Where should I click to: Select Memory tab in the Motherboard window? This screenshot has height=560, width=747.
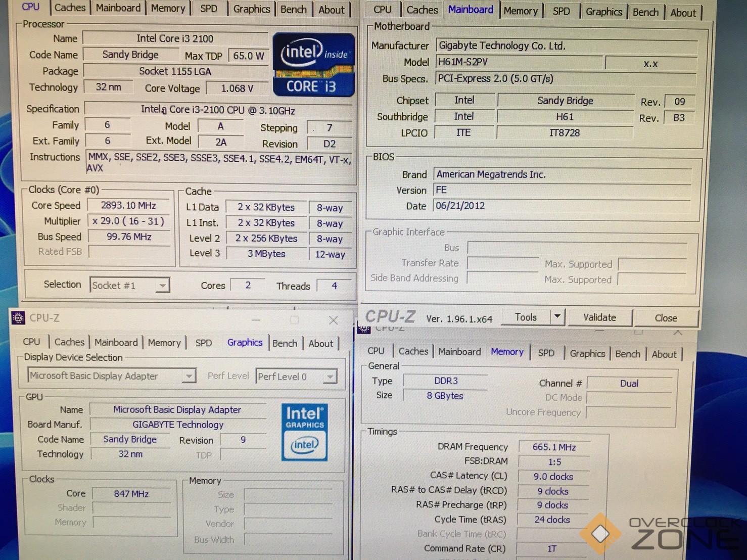520,11
